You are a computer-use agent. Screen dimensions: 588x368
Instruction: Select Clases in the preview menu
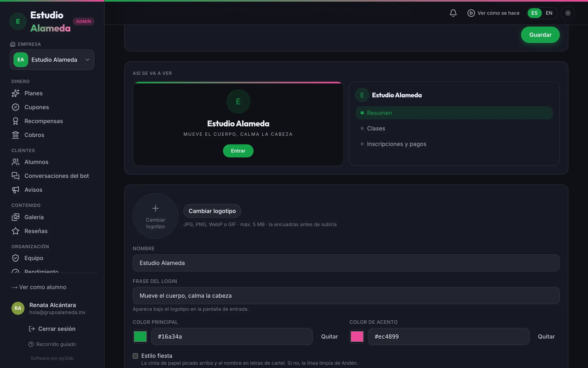click(x=454, y=128)
